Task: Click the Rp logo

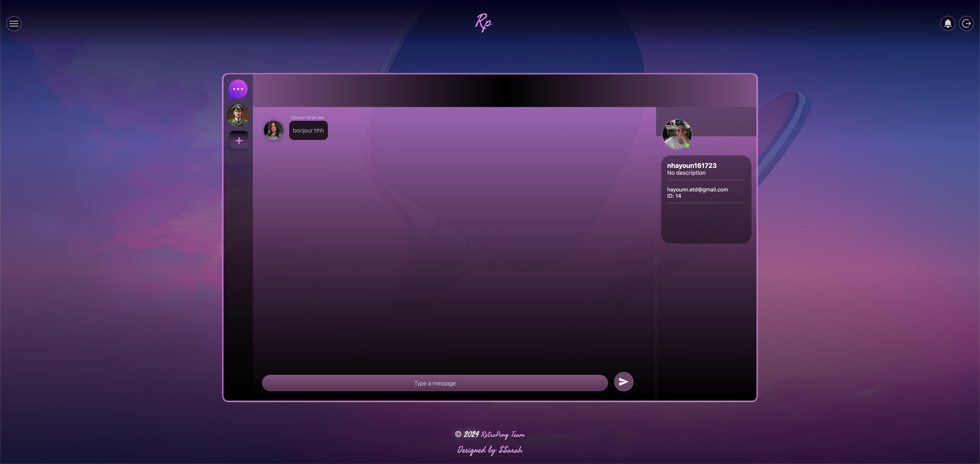Action: [483, 22]
